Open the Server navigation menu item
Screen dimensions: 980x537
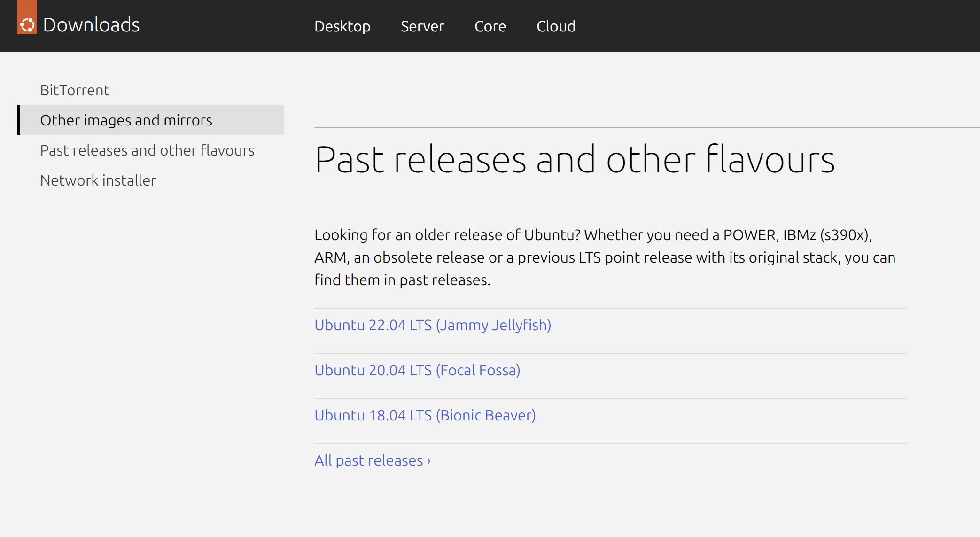coord(422,26)
